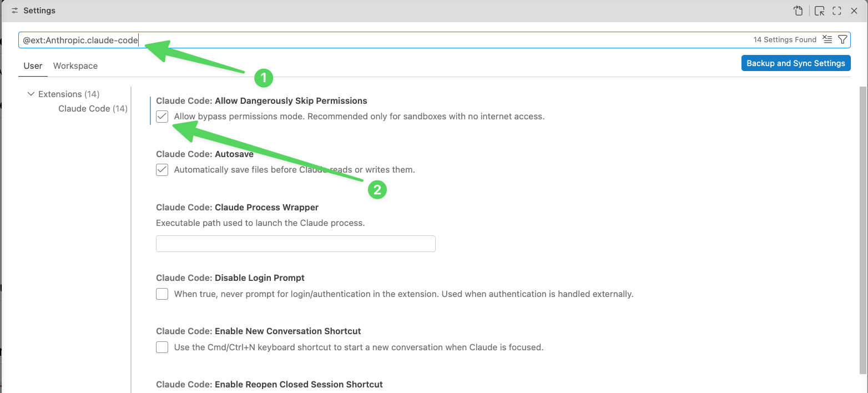The height and width of the screenshot is (393, 868).
Task: Click 'Allow Dangerously Skip Permissions' setting title
Action: [291, 101]
